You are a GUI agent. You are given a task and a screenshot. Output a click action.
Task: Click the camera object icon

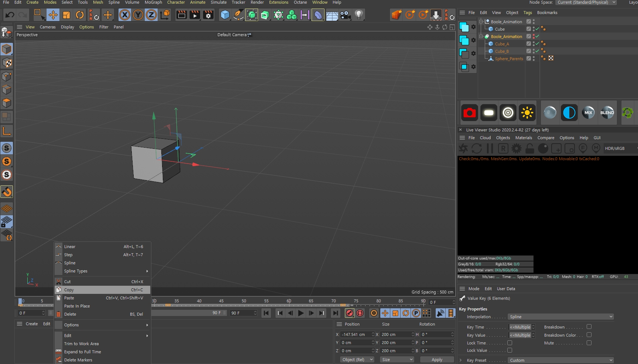tap(345, 15)
